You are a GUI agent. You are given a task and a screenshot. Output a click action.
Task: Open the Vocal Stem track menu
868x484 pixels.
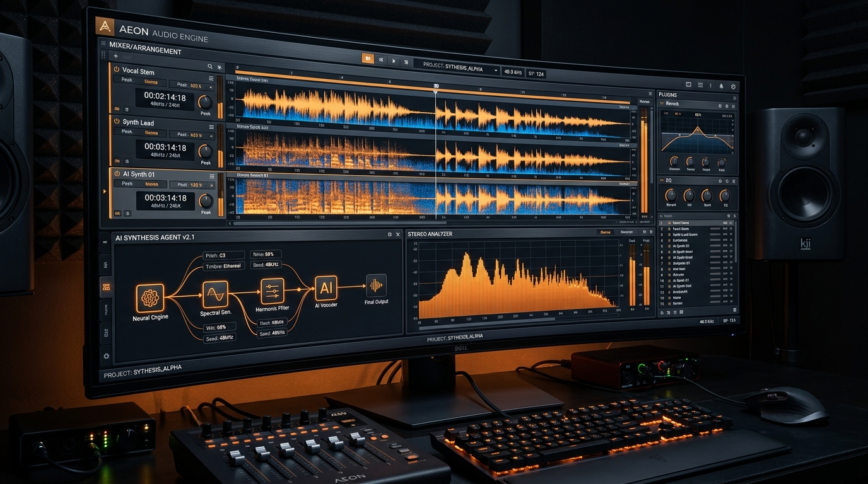tap(212, 78)
